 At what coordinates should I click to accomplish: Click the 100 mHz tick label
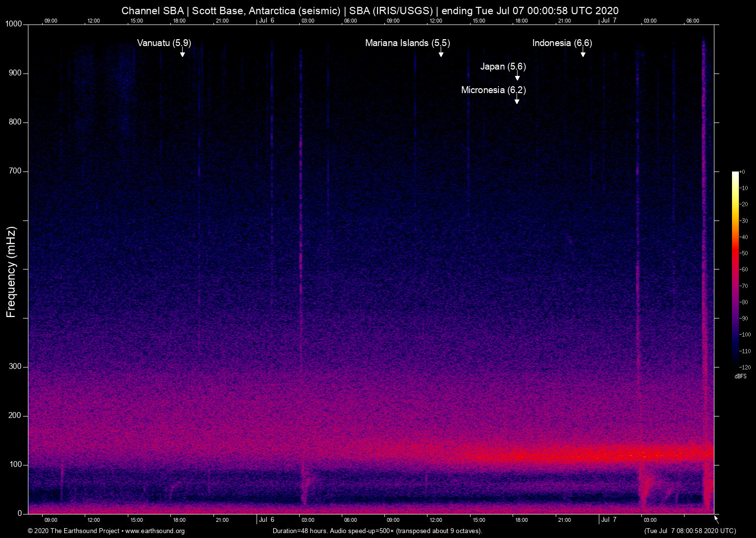pos(16,465)
